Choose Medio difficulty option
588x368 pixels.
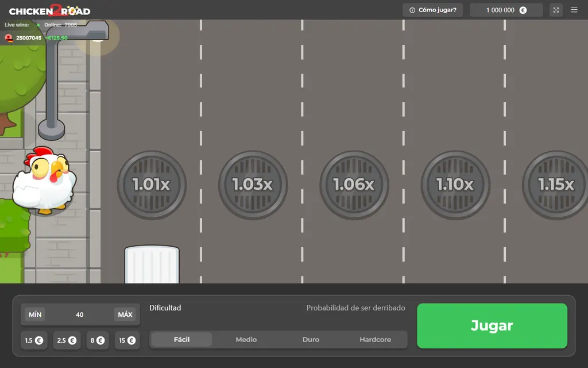pos(246,339)
